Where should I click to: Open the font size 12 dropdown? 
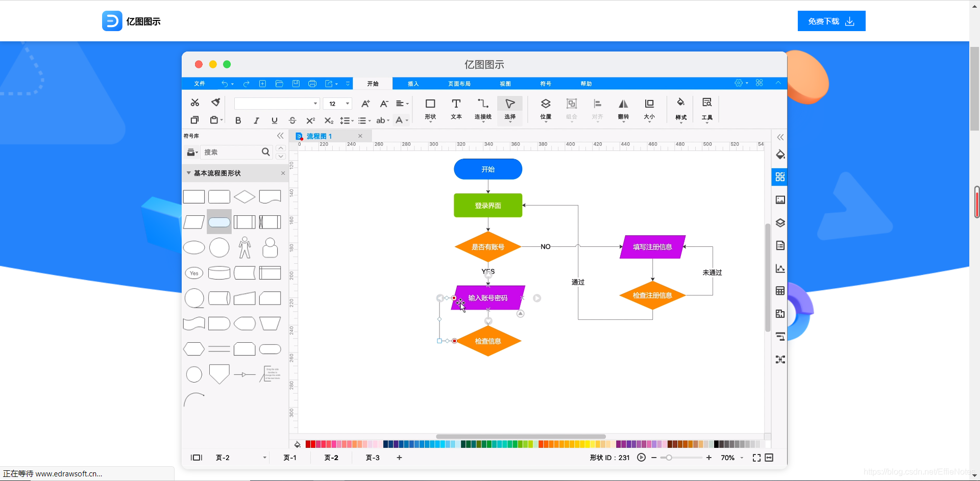[337, 104]
